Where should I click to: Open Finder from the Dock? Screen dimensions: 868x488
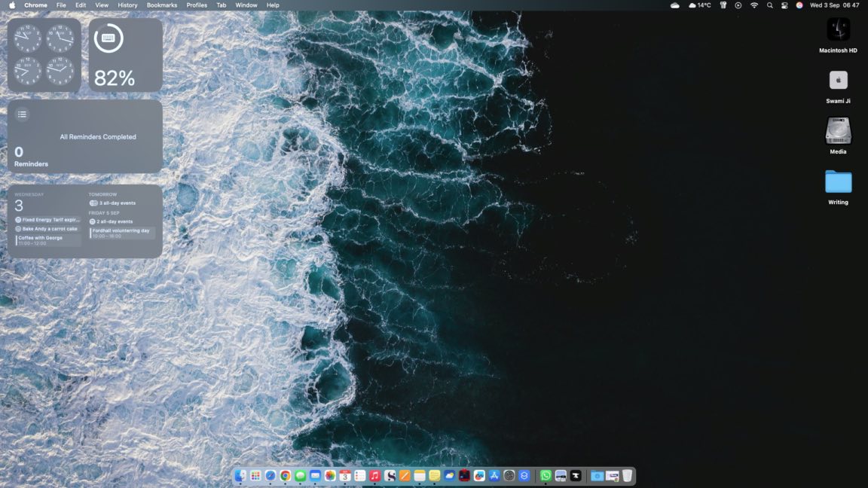240,476
